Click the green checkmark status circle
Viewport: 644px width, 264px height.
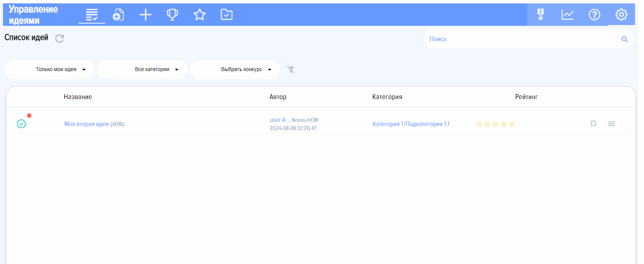pos(21,124)
